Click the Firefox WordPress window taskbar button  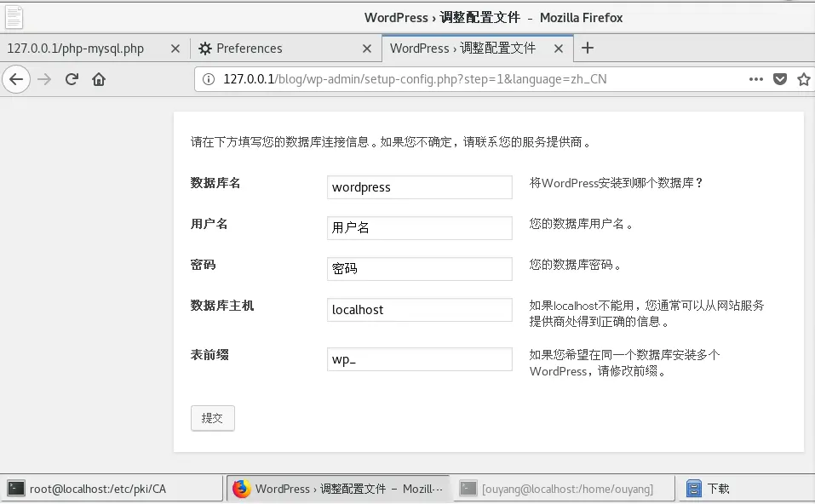(338, 489)
